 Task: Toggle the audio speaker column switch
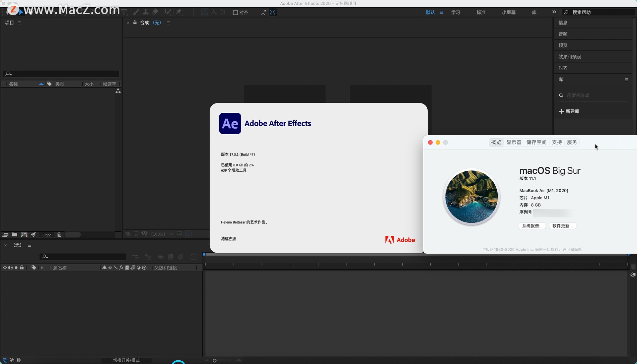[10, 268]
